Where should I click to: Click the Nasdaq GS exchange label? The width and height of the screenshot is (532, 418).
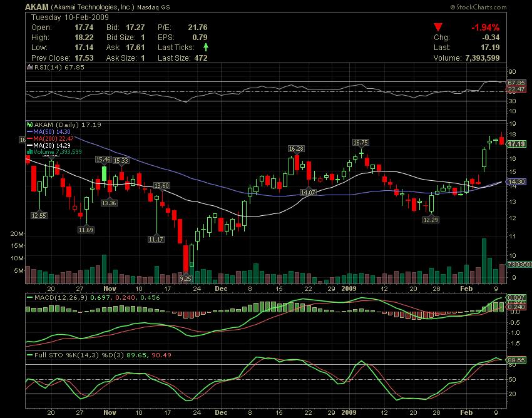tap(153, 7)
